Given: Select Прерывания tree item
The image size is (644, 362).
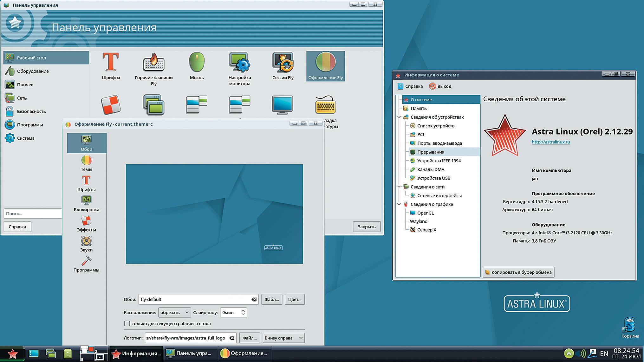Looking at the screenshot, I should [444, 152].
